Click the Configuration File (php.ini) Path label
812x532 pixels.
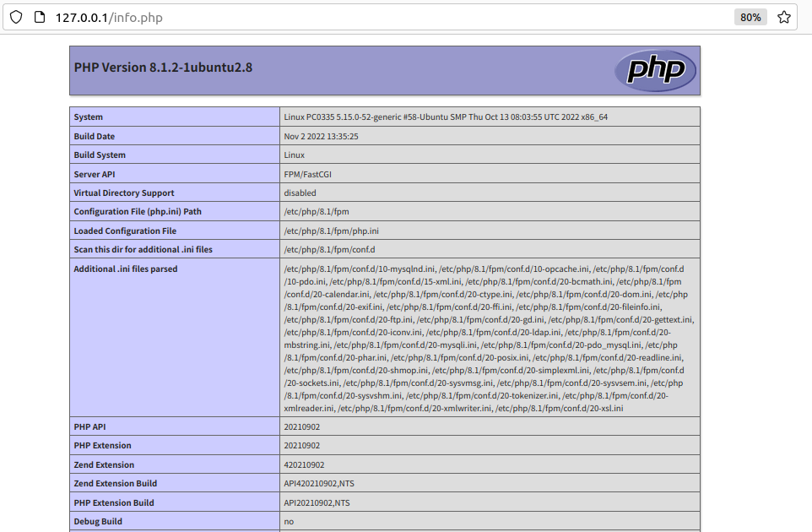click(138, 211)
